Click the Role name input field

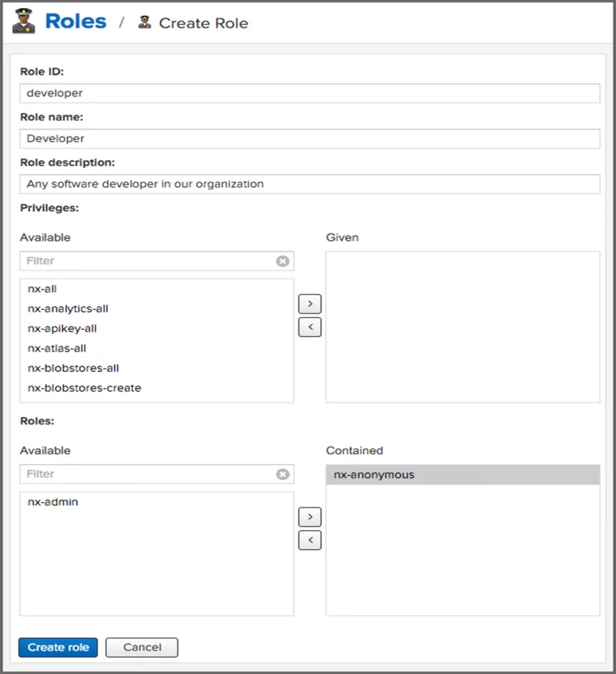point(309,139)
